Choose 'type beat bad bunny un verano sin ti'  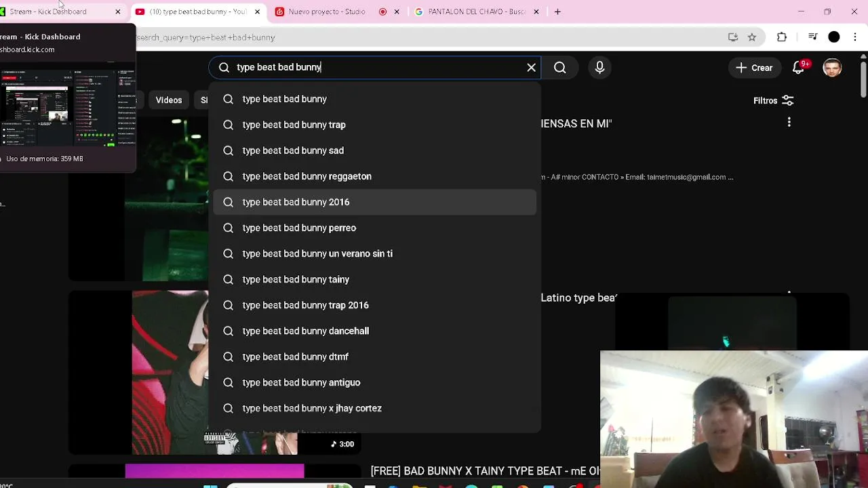374,253
